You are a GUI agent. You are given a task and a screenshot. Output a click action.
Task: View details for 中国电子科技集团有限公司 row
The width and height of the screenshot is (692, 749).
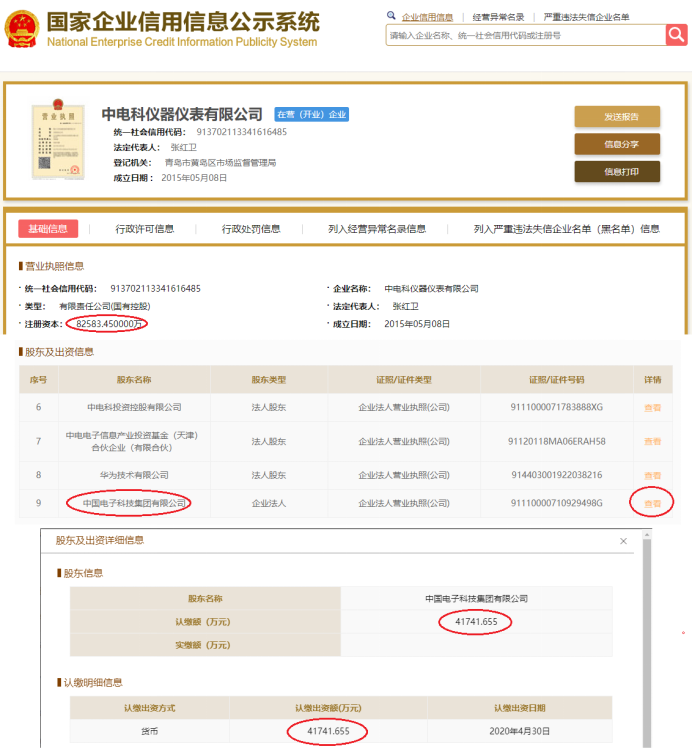click(652, 504)
